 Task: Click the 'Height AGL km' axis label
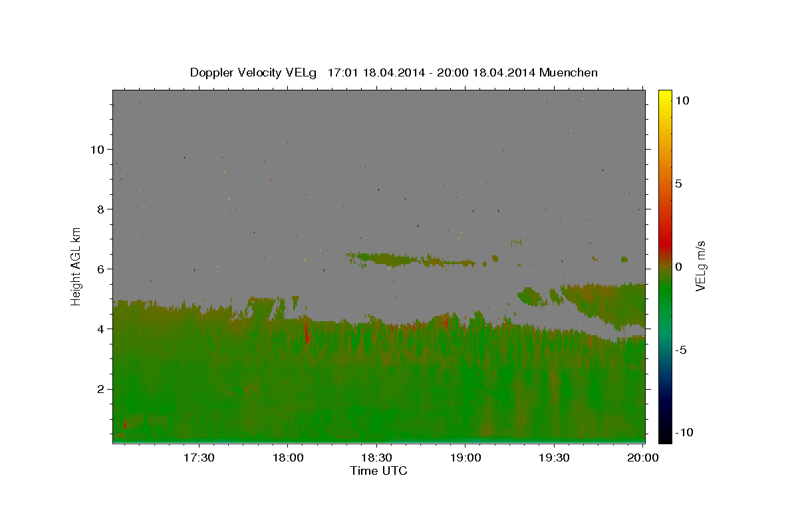click(76, 266)
